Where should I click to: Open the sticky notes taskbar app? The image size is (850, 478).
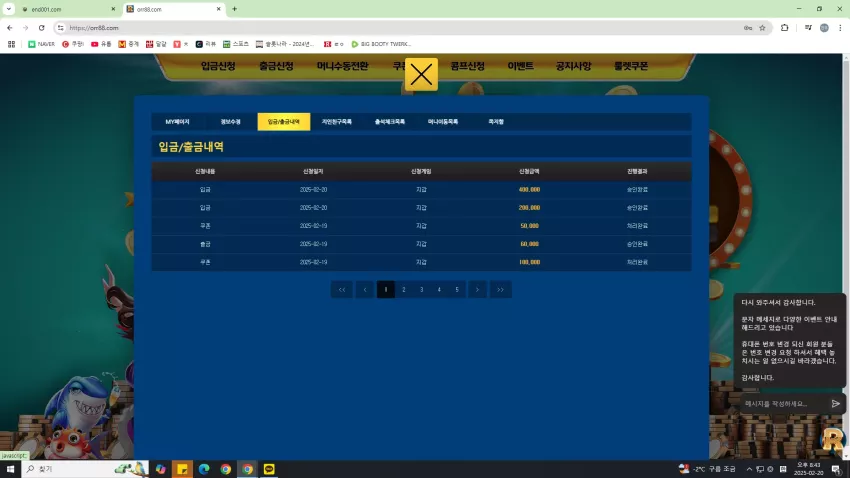click(182, 469)
